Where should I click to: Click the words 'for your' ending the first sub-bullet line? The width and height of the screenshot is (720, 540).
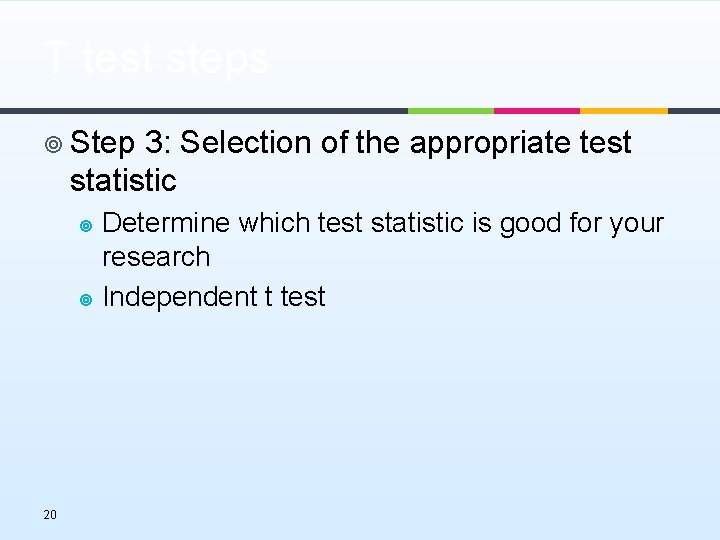coord(617,225)
